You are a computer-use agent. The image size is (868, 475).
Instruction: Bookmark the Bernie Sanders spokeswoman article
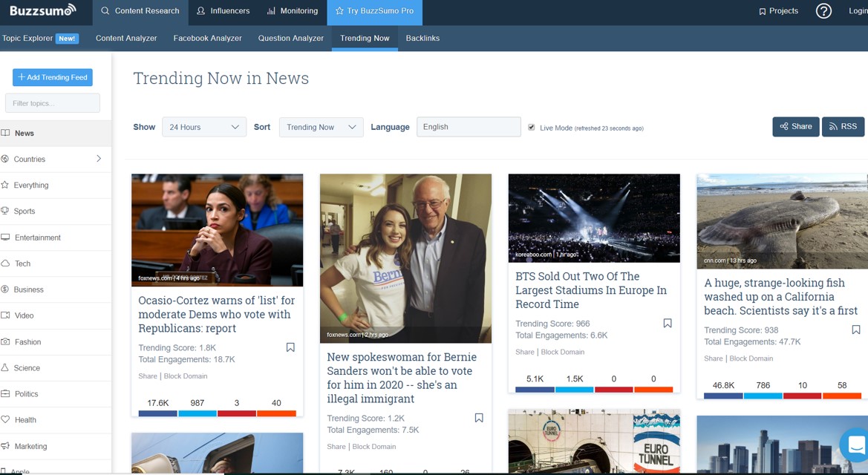coord(479,418)
